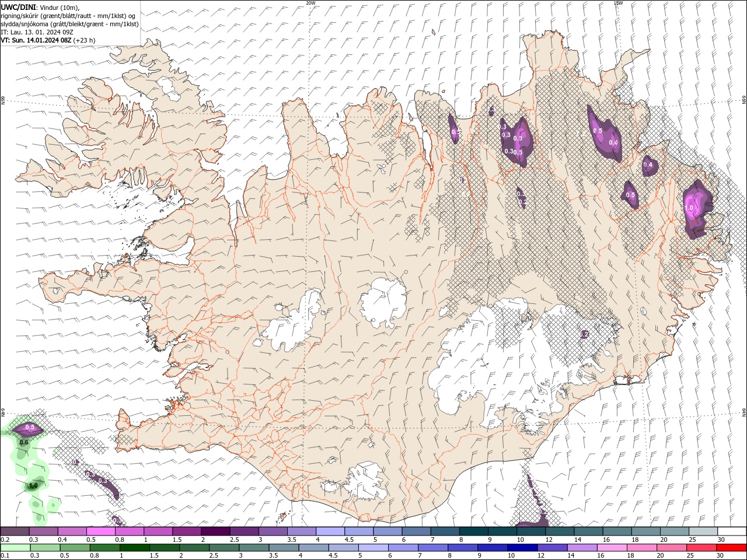Select the white swatch ending the snow legend

[x=732, y=531]
